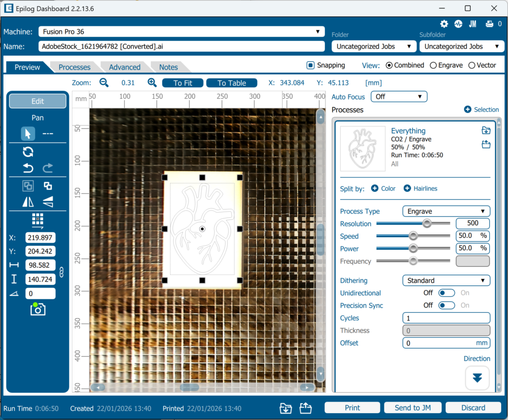
Task: Click the rotation angle field
Action: click(40, 293)
